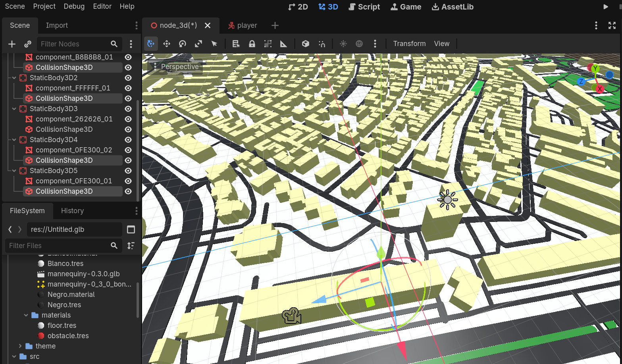Hide the StaticBody3D5 node

click(128, 171)
